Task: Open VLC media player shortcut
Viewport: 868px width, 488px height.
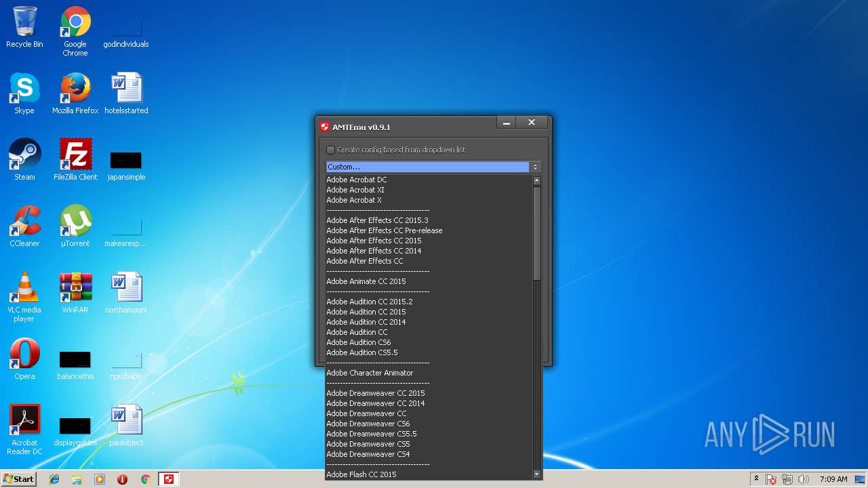Action: (x=24, y=297)
